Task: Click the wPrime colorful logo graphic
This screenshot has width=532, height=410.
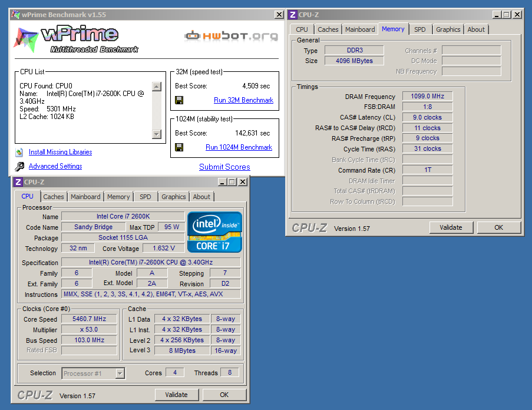Action: pos(26,39)
